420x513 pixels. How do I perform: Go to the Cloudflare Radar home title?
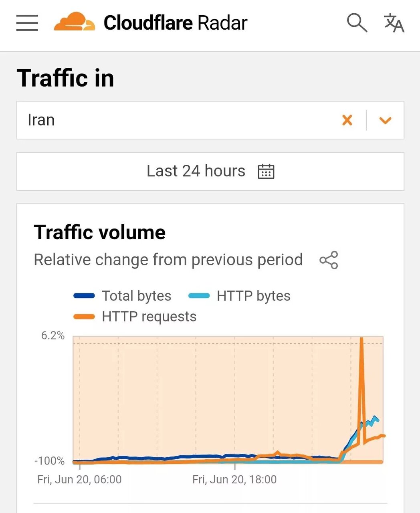click(176, 23)
